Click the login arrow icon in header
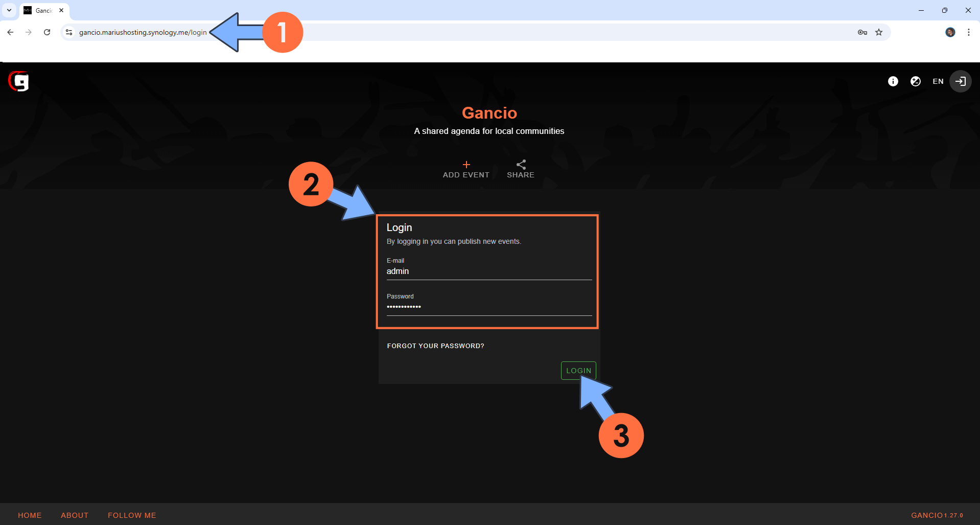 pos(961,81)
